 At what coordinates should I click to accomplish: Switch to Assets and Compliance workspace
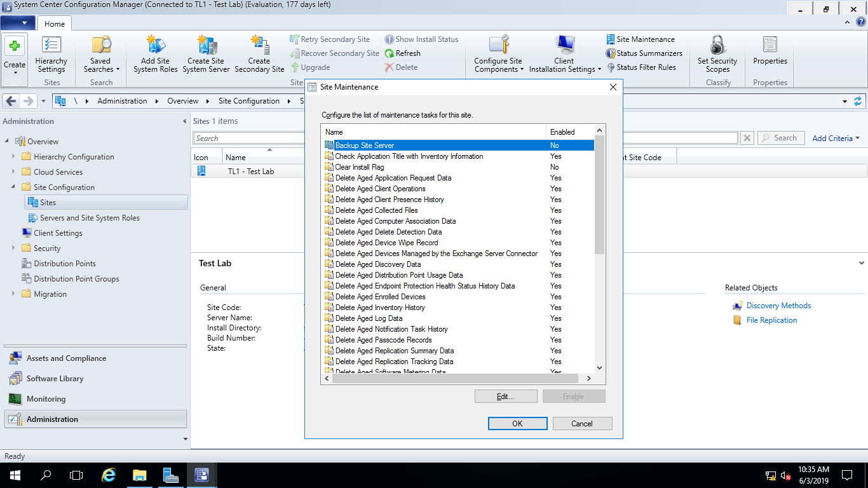tap(95, 358)
